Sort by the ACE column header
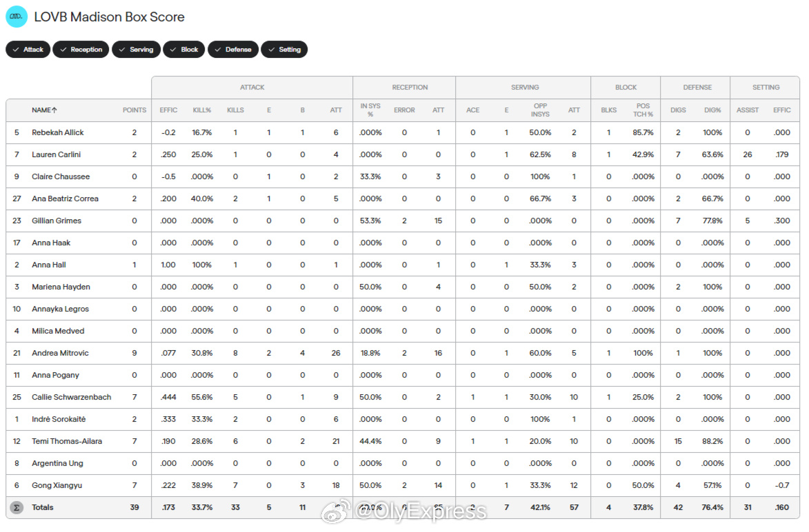 [x=472, y=110]
